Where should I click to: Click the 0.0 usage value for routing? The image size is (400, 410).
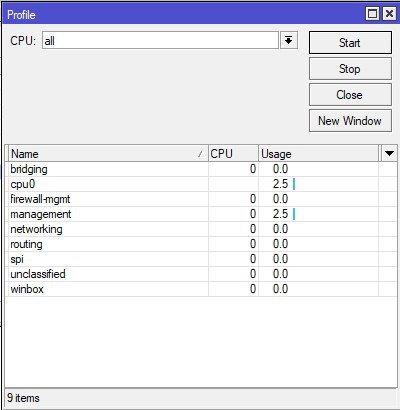click(280, 244)
